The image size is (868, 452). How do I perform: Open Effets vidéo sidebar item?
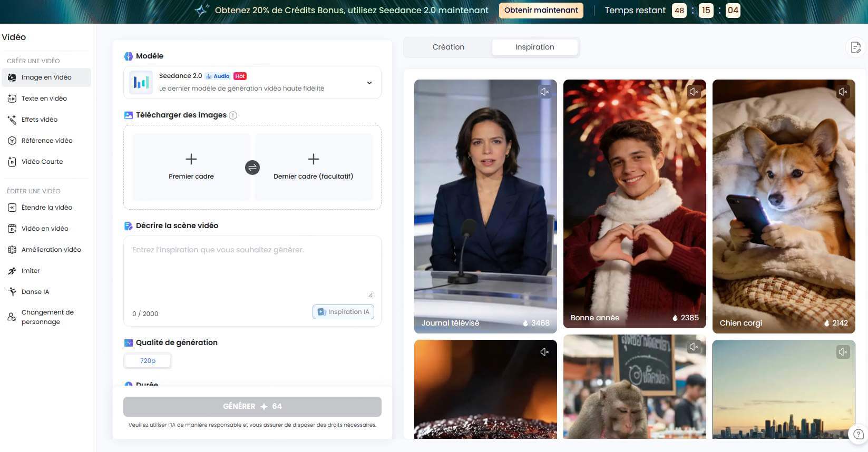point(46,120)
